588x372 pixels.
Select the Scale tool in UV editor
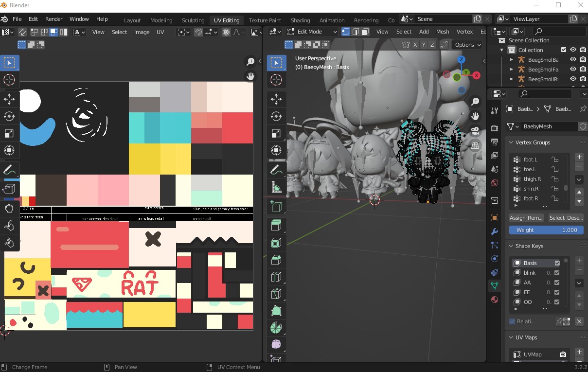click(x=9, y=133)
